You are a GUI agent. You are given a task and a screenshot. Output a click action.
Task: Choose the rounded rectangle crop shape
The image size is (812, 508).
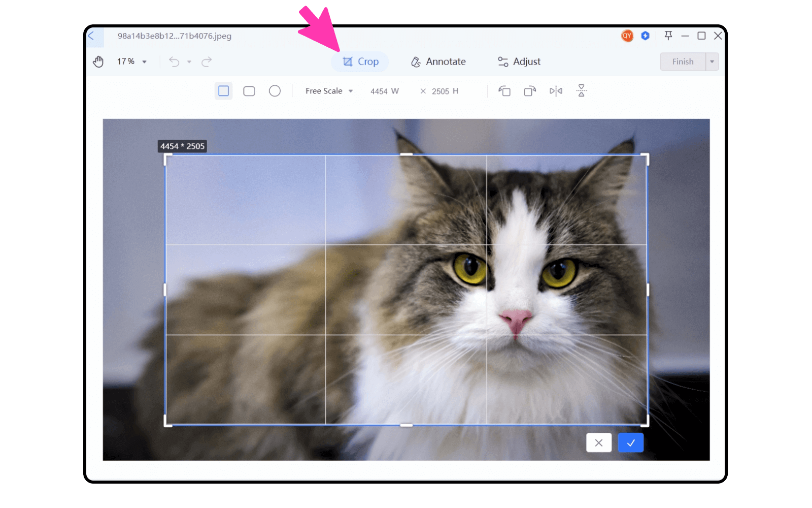pos(249,91)
